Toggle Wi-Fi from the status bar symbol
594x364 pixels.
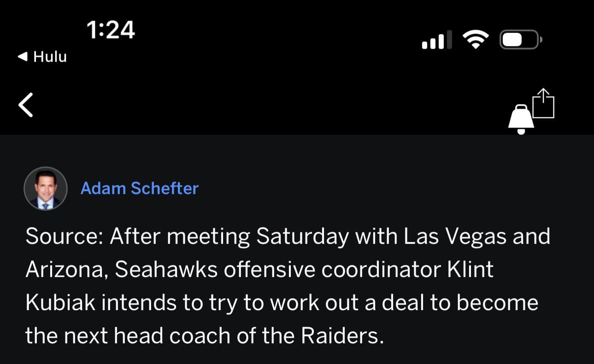point(476,39)
